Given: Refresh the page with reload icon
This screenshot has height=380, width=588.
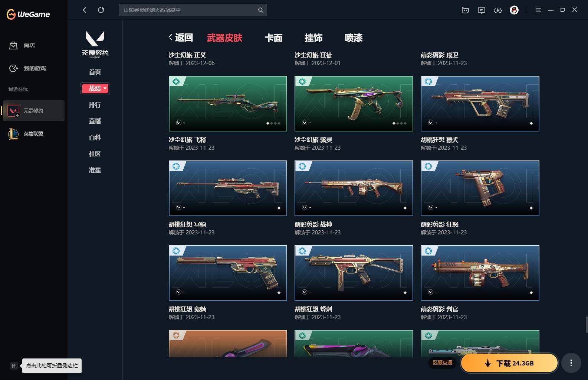Looking at the screenshot, I should 101,10.
